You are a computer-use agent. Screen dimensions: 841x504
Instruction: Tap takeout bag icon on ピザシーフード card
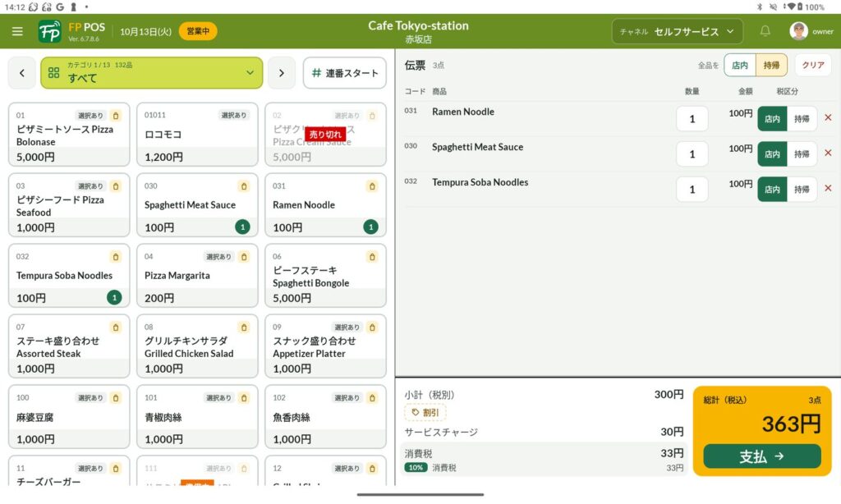click(115, 186)
